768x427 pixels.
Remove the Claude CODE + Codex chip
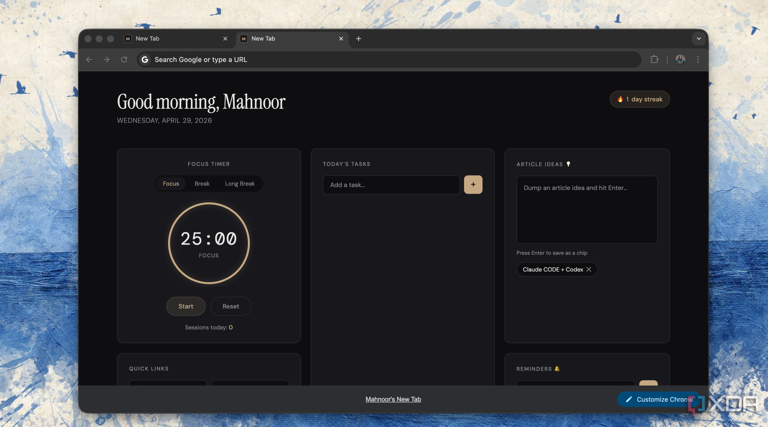click(x=589, y=270)
